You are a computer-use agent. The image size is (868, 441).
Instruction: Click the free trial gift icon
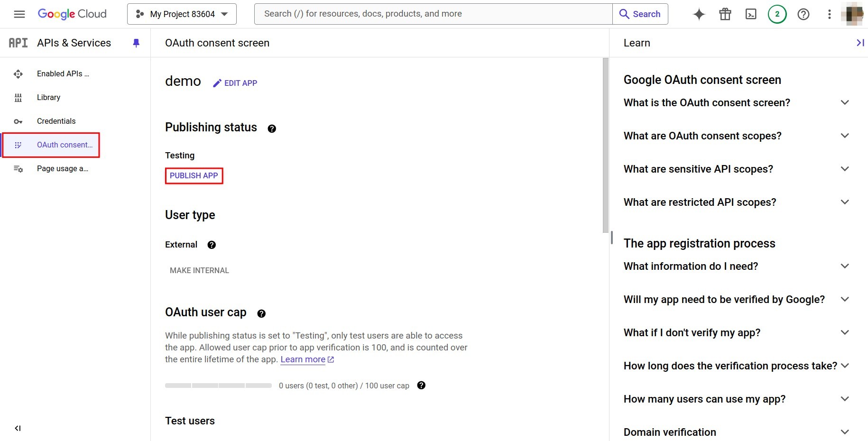[725, 14]
